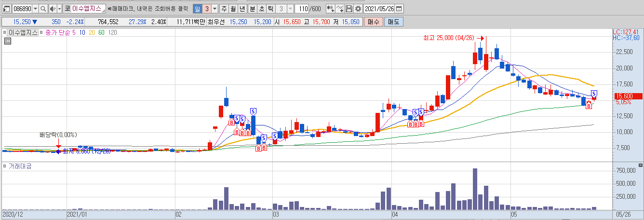Click the 15,050 low price value

350,22
